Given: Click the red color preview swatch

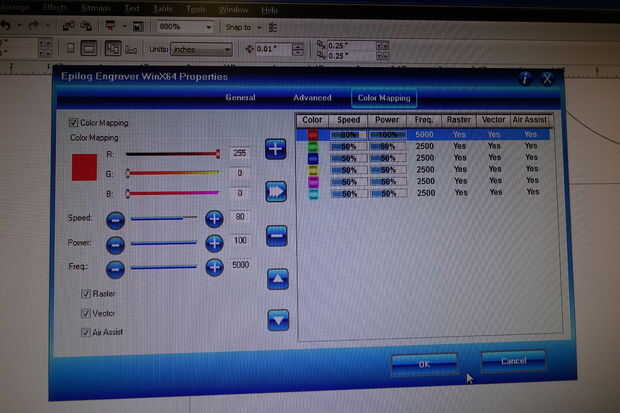Looking at the screenshot, I should [84, 167].
